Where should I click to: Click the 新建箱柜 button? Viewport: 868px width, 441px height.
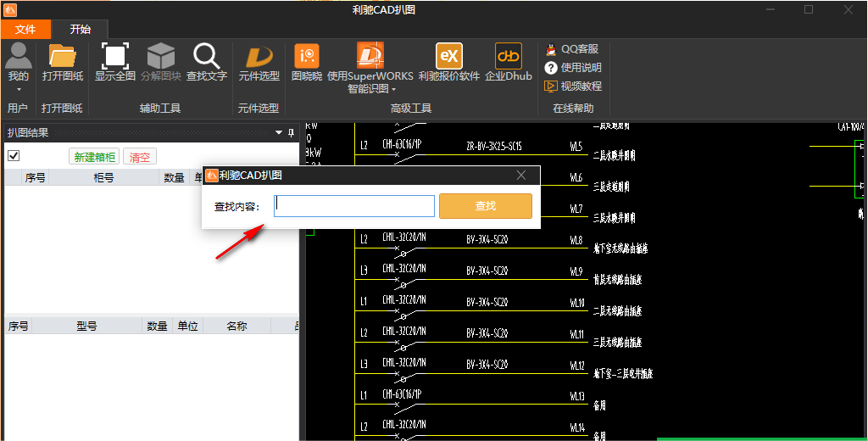94,157
